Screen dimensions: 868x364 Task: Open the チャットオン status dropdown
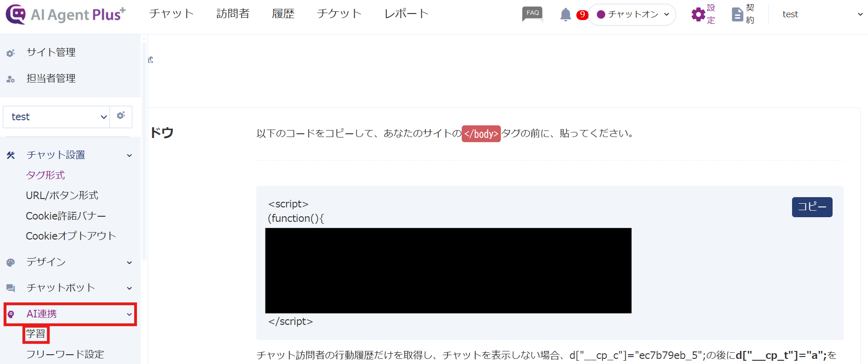(632, 14)
